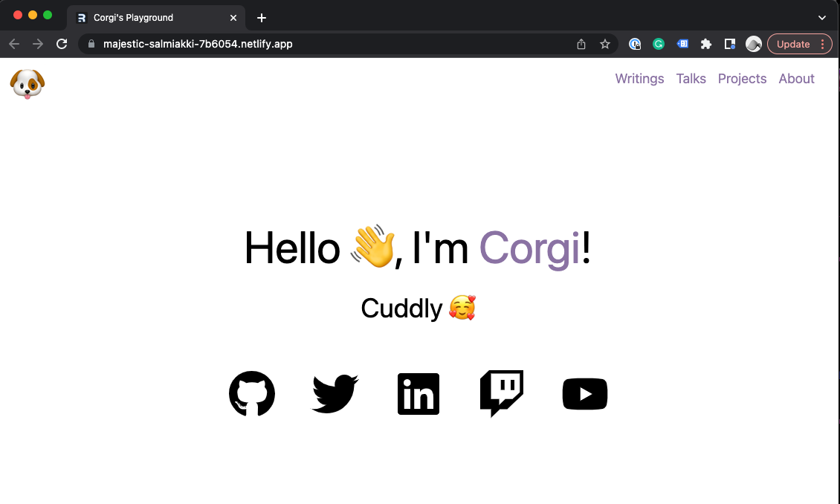Share this page via share icon
Screen dimensions: 840x504
click(x=581, y=44)
